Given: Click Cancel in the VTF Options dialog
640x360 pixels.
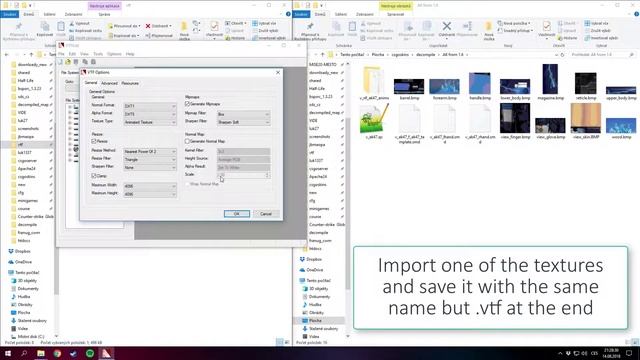Looking at the screenshot, I should click(266, 214).
